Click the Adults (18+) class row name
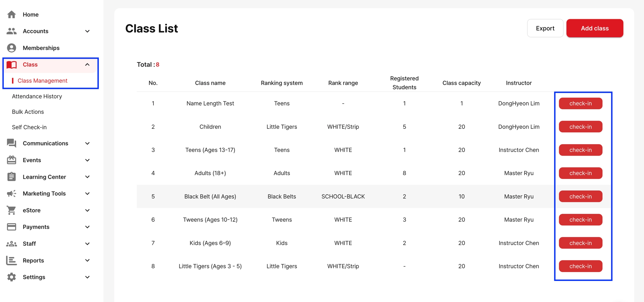The width and height of the screenshot is (644, 302). click(210, 173)
